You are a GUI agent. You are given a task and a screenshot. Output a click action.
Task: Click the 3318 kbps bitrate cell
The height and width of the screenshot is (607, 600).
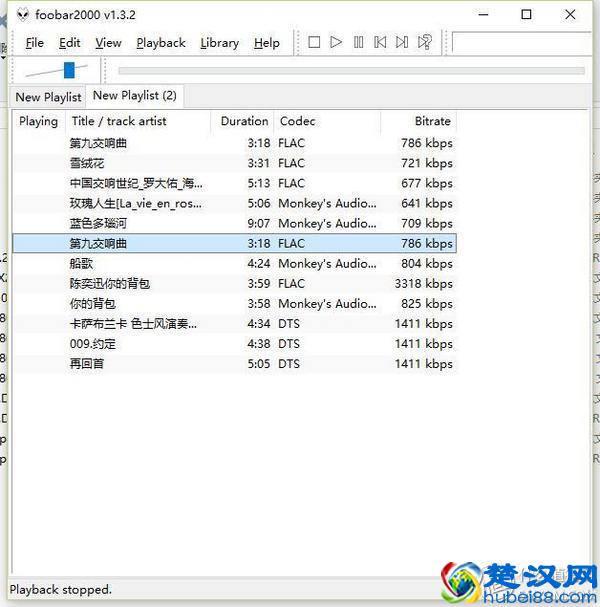tap(423, 284)
